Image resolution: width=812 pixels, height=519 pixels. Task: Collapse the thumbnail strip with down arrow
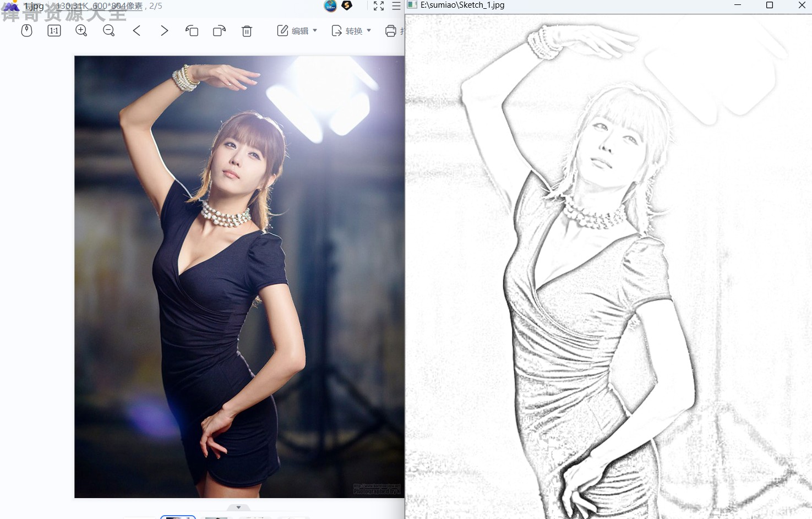click(x=238, y=507)
